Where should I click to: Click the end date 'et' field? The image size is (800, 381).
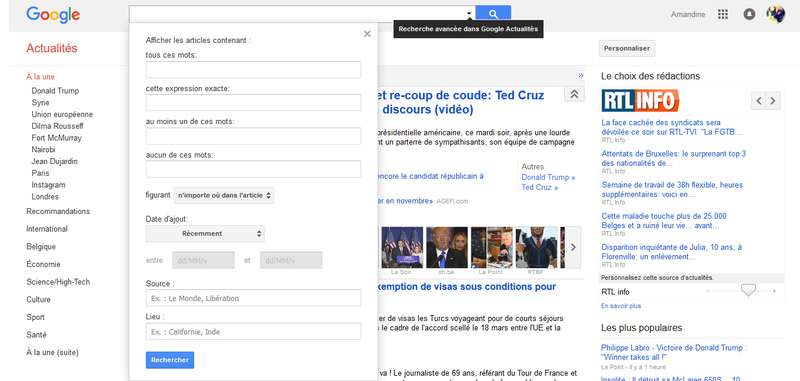click(291, 260)
